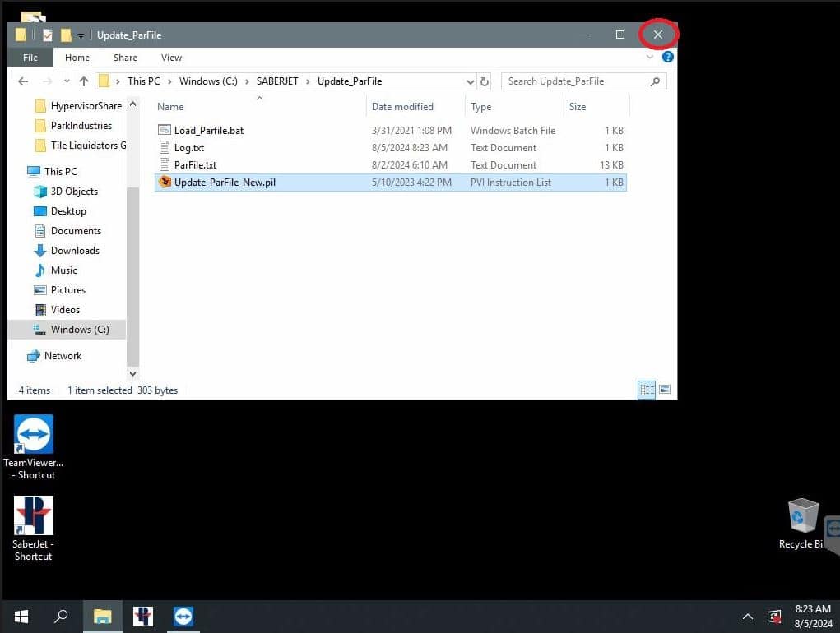The width and height of the screenshot is (840, 633).
Task: Click the New folder quick access toolbar icon
Action: tap(66, 35)
